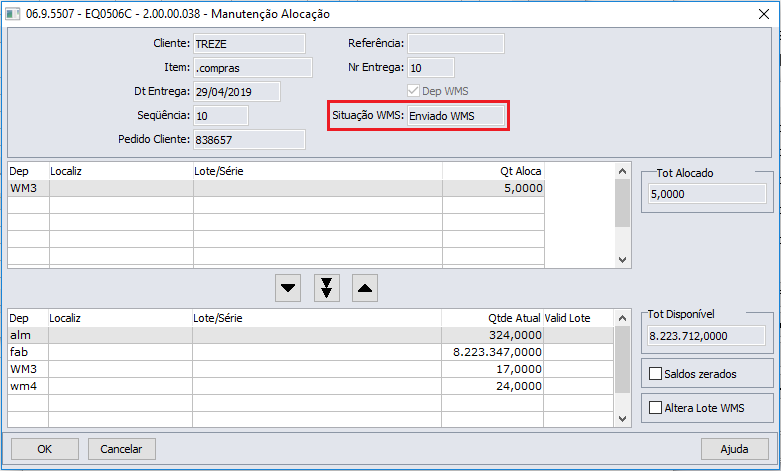This screenshot has height=471, width=781.
Task: Enable the Altera Lote WMS checkbox
Action: pos(655,408)
